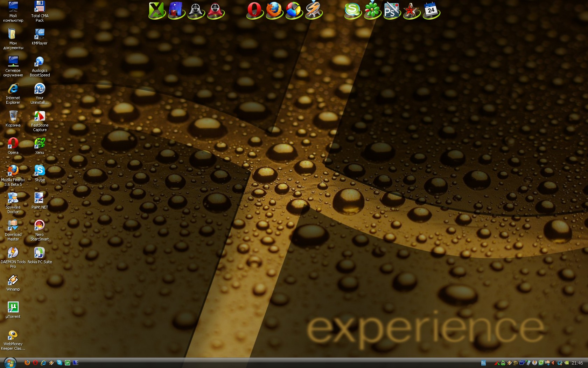The height and width of the screenshot is (368, 588).
Task: Open the Windows Start button
Action: pyautogui.click(x=10, y=363)
